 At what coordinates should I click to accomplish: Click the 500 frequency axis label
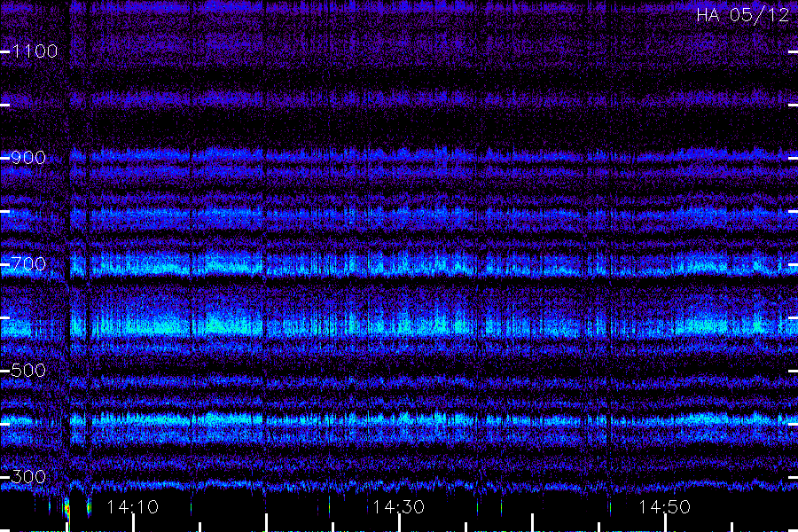coord(28,371)
